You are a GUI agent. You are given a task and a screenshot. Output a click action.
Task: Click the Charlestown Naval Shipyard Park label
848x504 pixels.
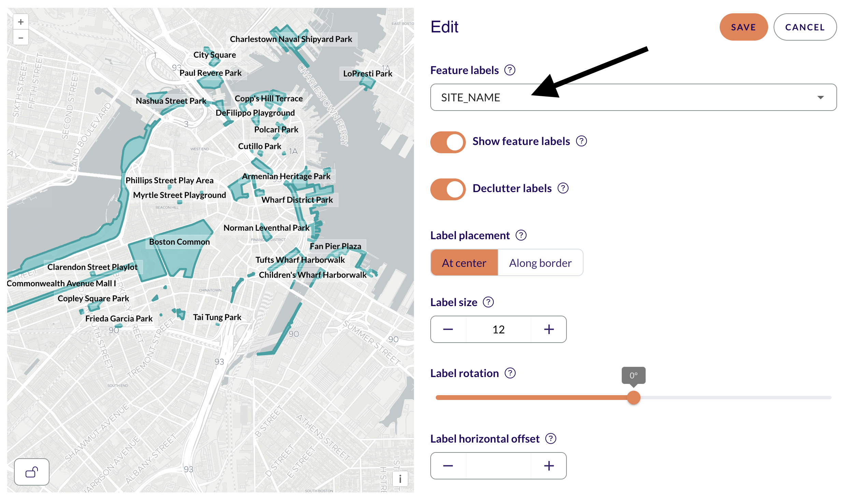[291, 39]
